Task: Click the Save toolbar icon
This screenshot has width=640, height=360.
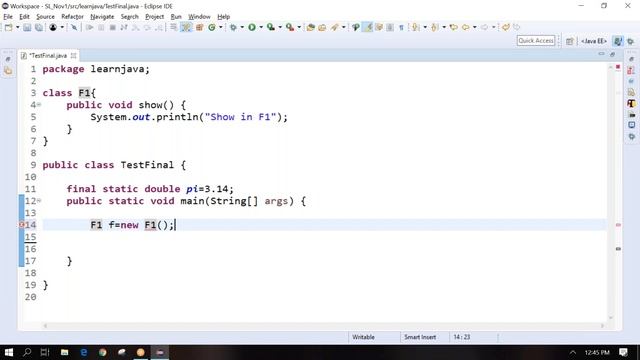Action: pyautogui.click(x=27, y=27)
